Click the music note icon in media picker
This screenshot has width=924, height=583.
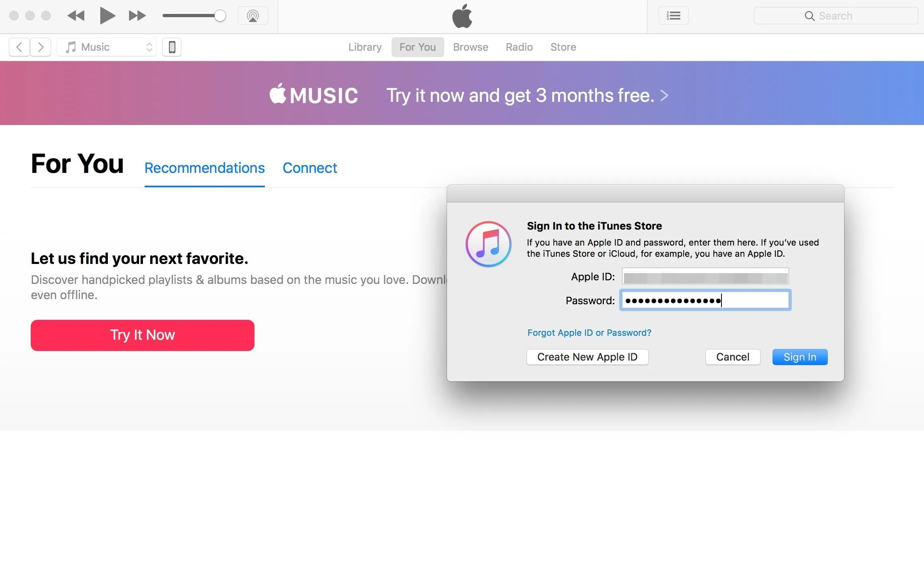click(x=70, y=47)
